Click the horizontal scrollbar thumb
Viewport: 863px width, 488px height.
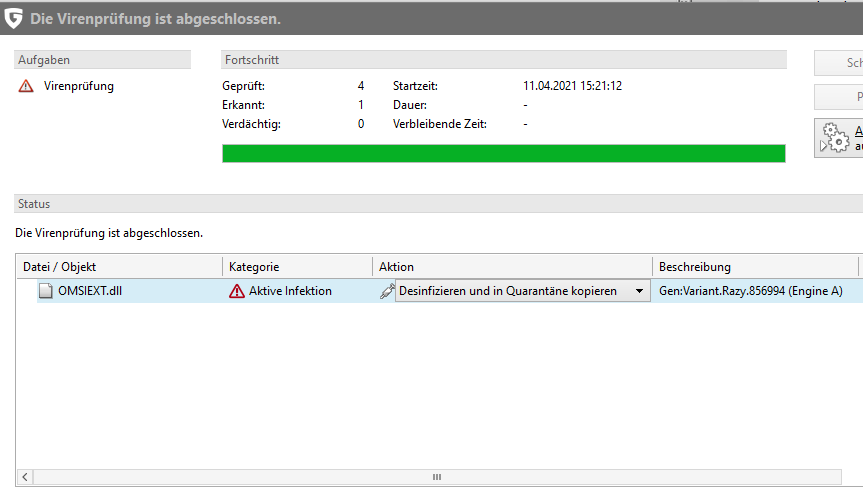[x=436, y=477]
